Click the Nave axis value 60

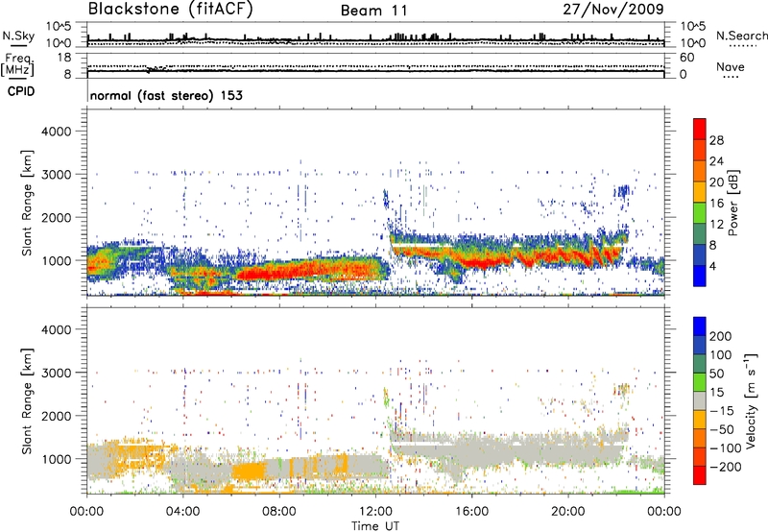click(x=686, y=58)
